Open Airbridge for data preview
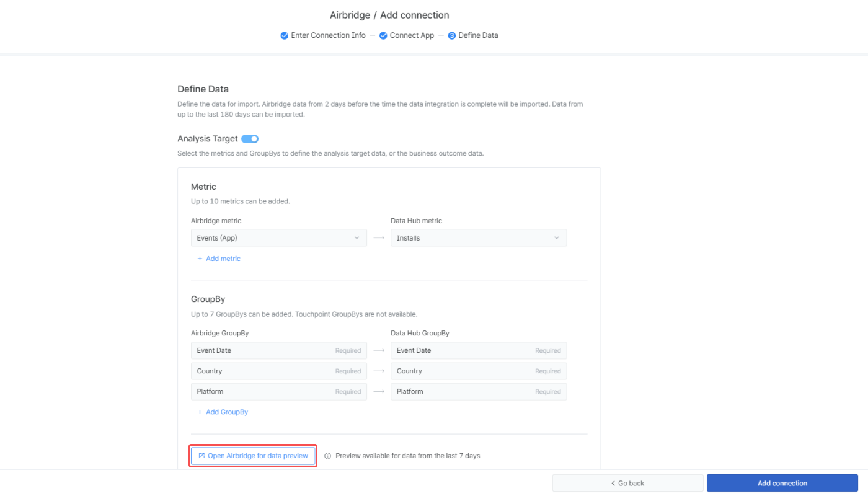This screenshot has width=868, height=496. pos(253,456)
